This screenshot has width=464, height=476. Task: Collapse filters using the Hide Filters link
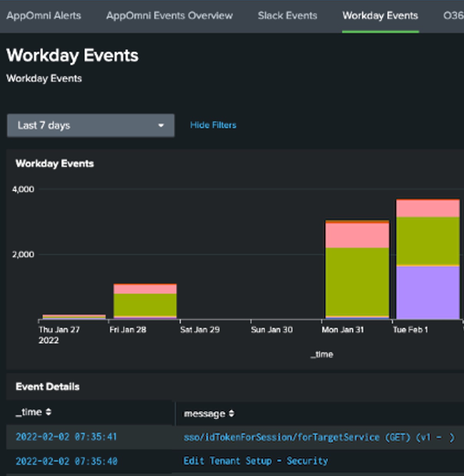pyautogui.click(x=213, y=125)
